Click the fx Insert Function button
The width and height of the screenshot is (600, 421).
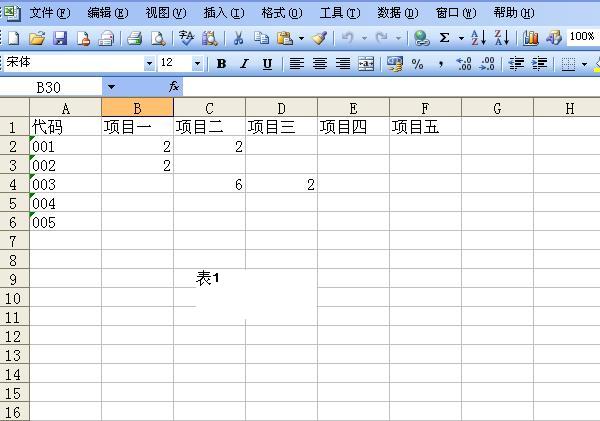[x=174, y=86]
